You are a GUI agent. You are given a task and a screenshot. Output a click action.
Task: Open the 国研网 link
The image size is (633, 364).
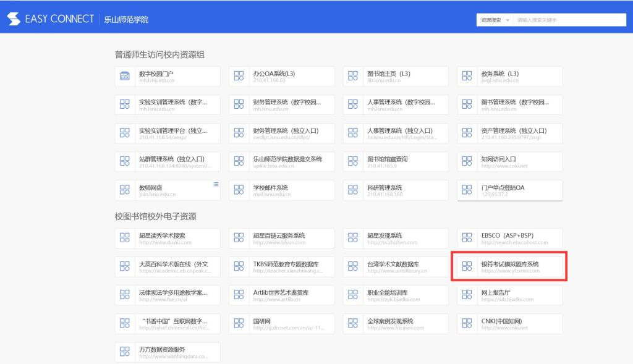[282, 324]
